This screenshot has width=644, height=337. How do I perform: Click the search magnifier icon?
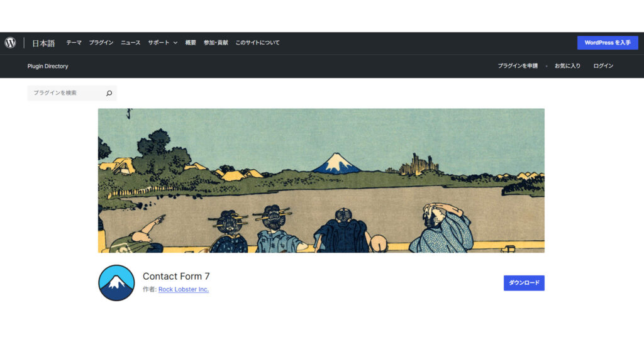coord(109,93)
